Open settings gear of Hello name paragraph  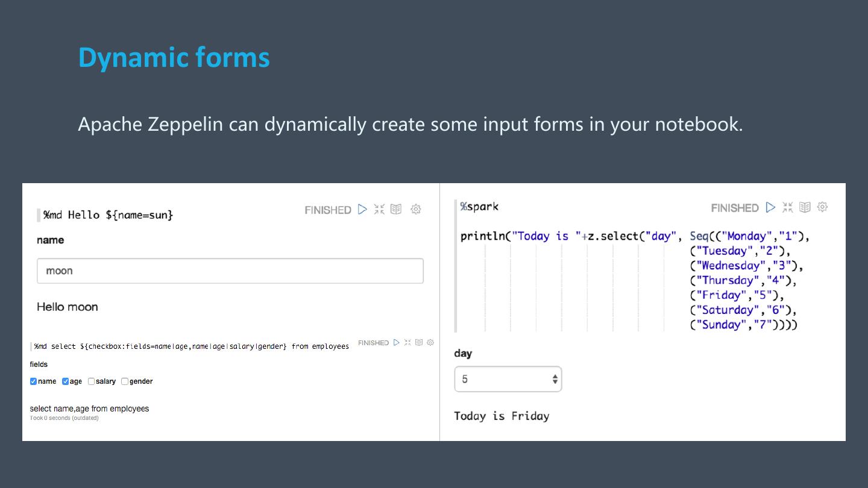(416, 210)
